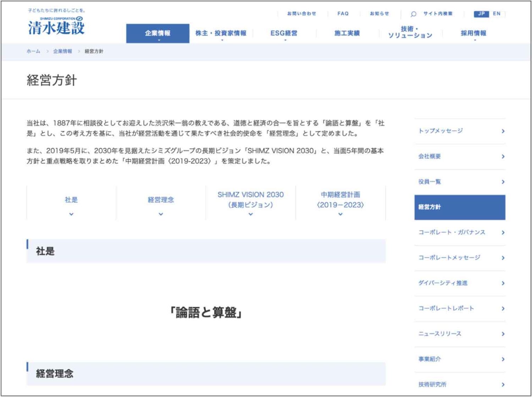
Task: Open ダイバーシティ推進 sidebar link
Action: (460, 283)
